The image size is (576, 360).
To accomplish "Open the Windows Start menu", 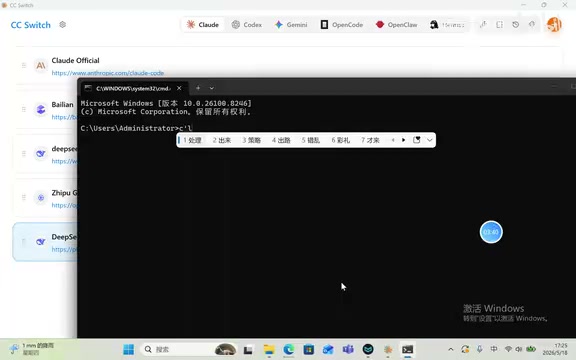I will (x=129, y=349).
